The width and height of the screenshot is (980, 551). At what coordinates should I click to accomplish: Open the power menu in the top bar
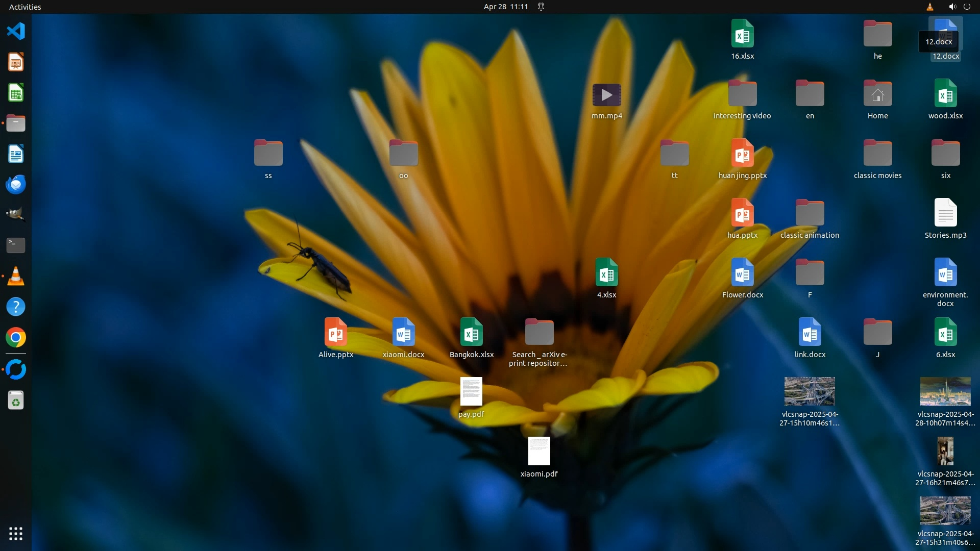pos(967,7)
